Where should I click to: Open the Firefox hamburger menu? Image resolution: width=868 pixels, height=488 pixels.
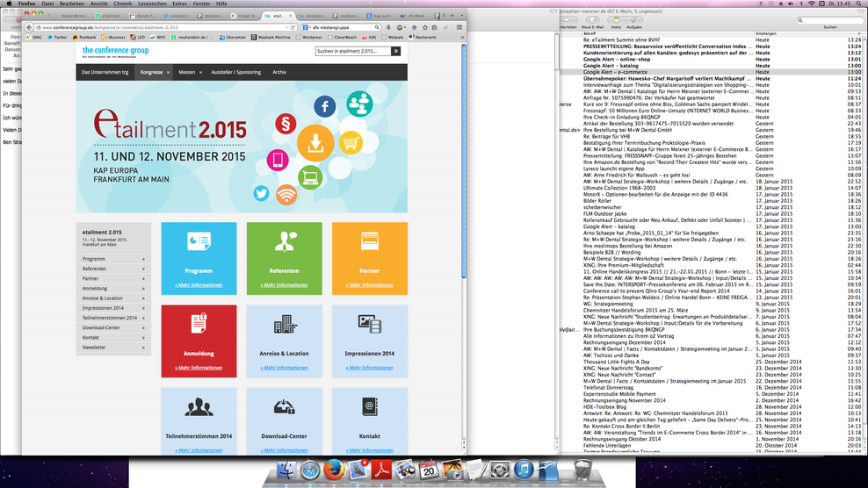click(x=459, y=27)
